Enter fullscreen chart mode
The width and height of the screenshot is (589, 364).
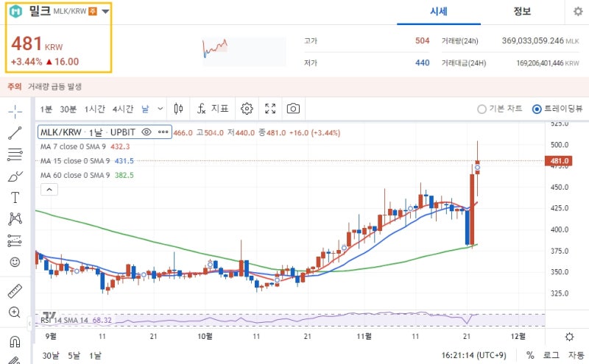(270, 109)
